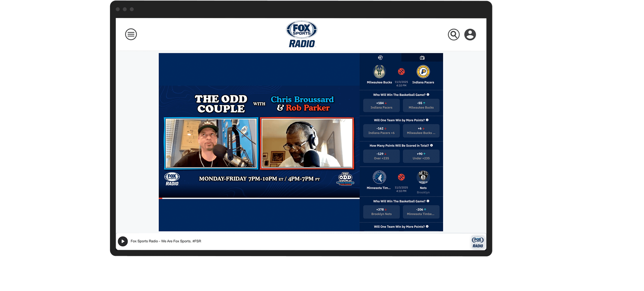Click the Milwaukee Bucks team logo
Image resolution: width=644 pixels, height=291 pixels.
[x=379, y=72]
